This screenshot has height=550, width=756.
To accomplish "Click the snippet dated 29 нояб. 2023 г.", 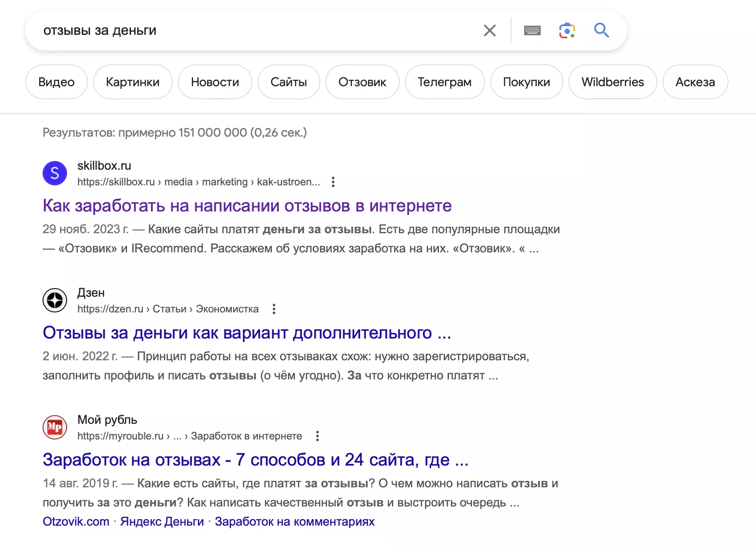I will 301,239.
